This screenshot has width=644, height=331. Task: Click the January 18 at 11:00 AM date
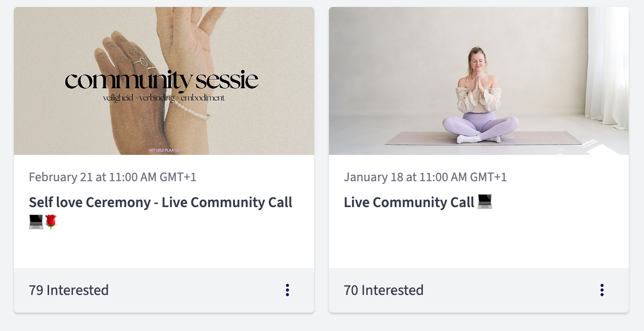pos(425,177)
